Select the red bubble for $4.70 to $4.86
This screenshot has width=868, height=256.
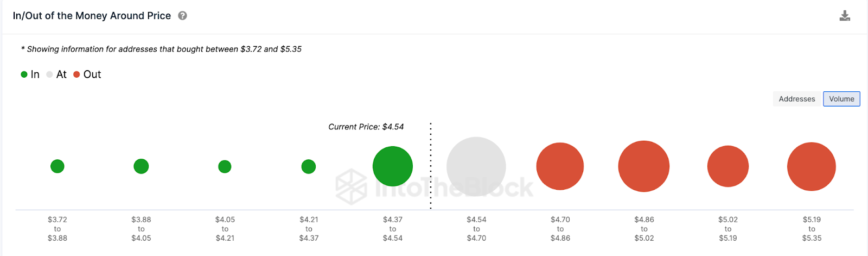click(x=560, y=166)
